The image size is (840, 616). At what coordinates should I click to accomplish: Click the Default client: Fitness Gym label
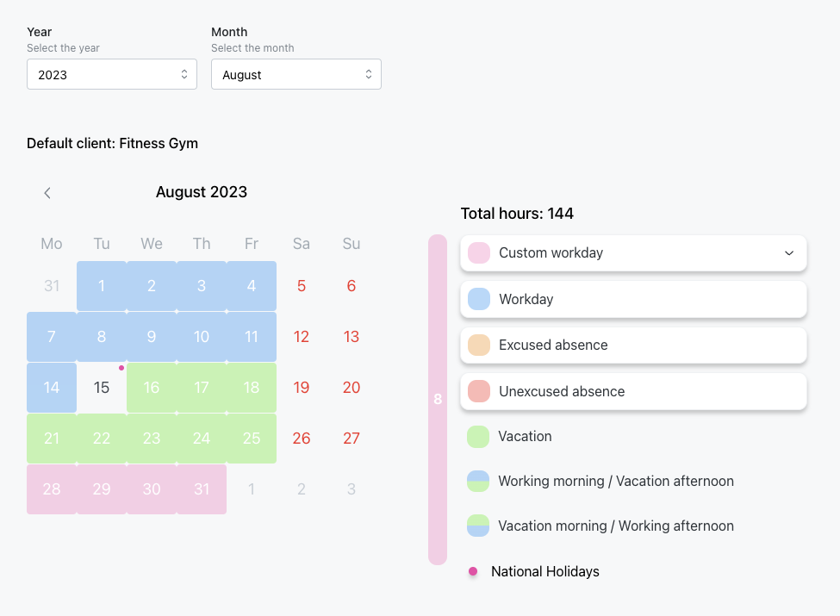point(112,143)
